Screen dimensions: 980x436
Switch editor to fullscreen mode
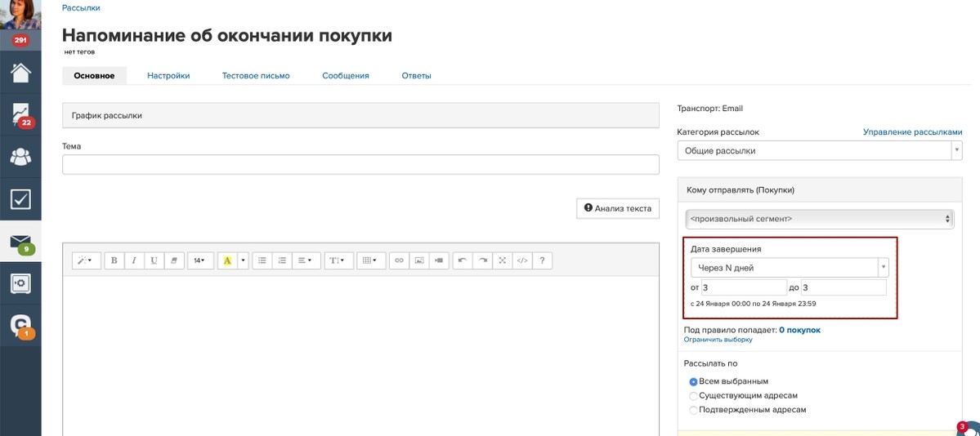503,260
